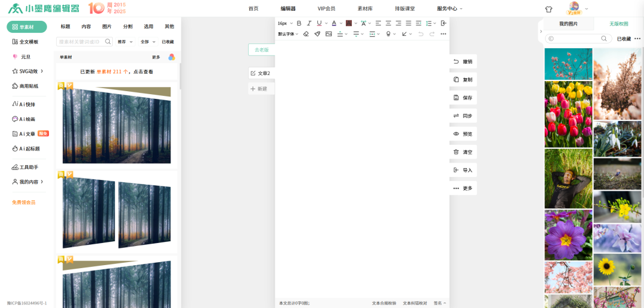Image resolution: width=644 pixels, height=308 pixels.
Task: Center align the text
Action: point(388,23)
